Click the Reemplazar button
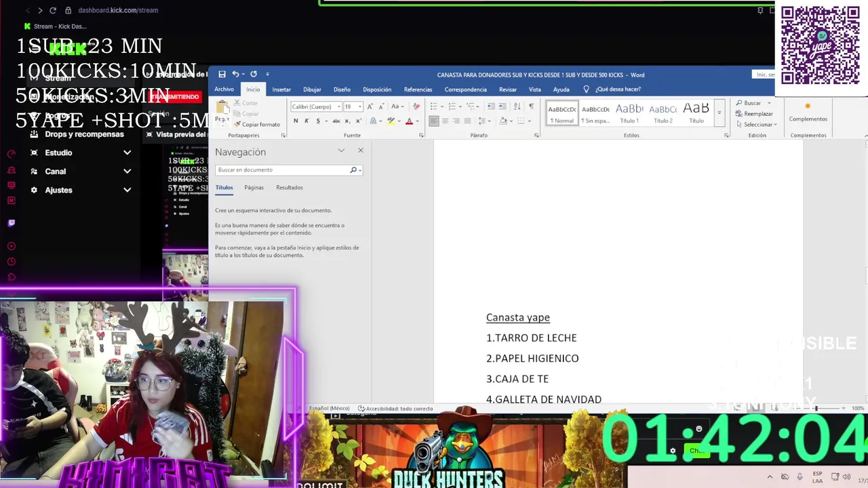The height and width of the screenshot is (488, 868). pos(754,114)
